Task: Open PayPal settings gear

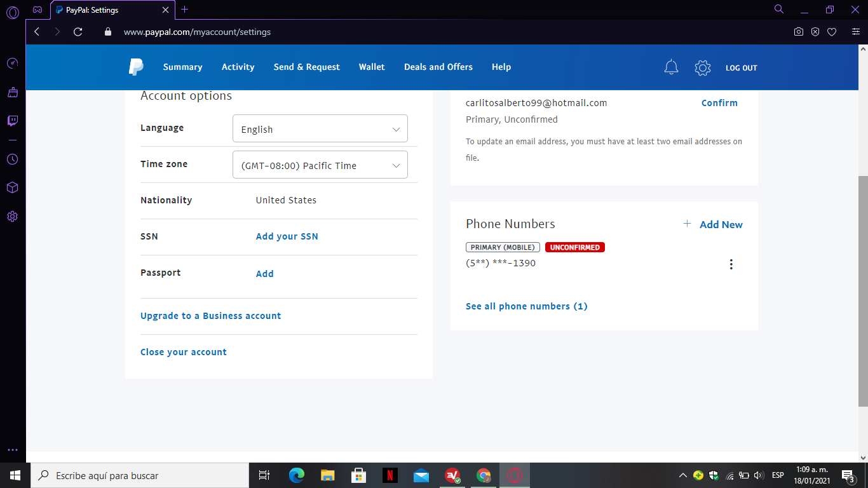Action: (x=702, y=67)
